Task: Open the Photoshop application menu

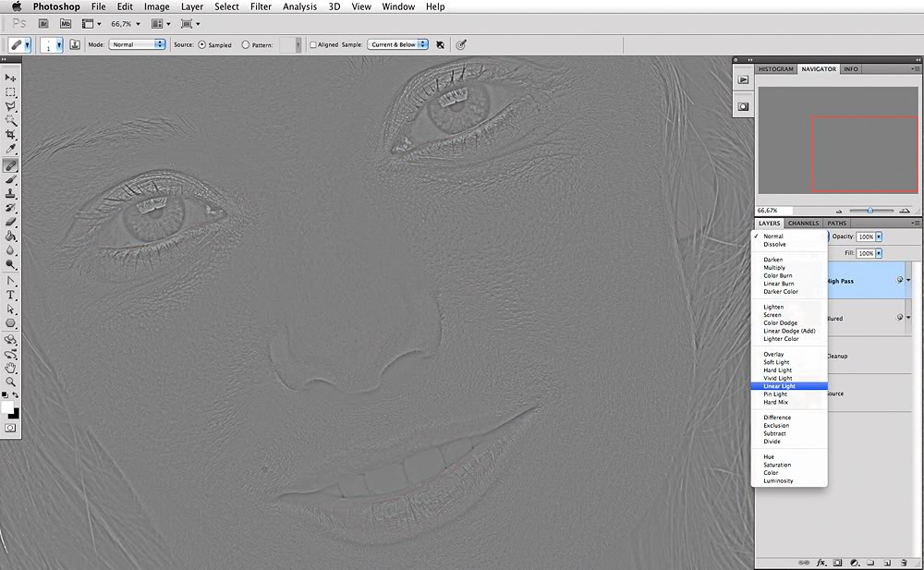Action: coord(56,6)
